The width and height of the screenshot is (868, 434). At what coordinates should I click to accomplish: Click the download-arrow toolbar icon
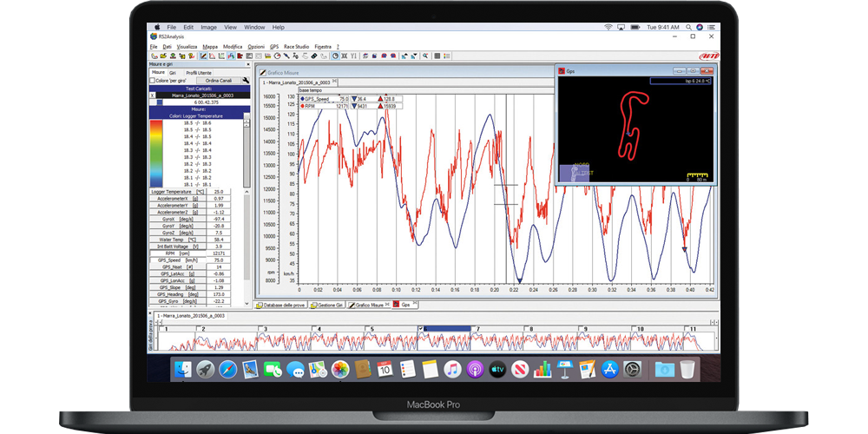173,56
